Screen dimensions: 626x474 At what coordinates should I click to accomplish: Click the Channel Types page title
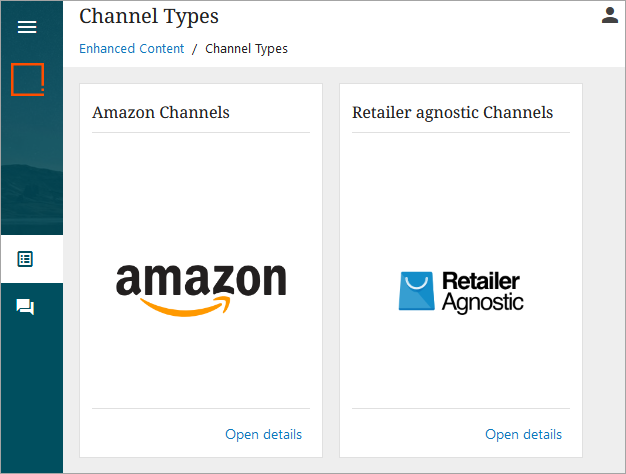(149, 16)
